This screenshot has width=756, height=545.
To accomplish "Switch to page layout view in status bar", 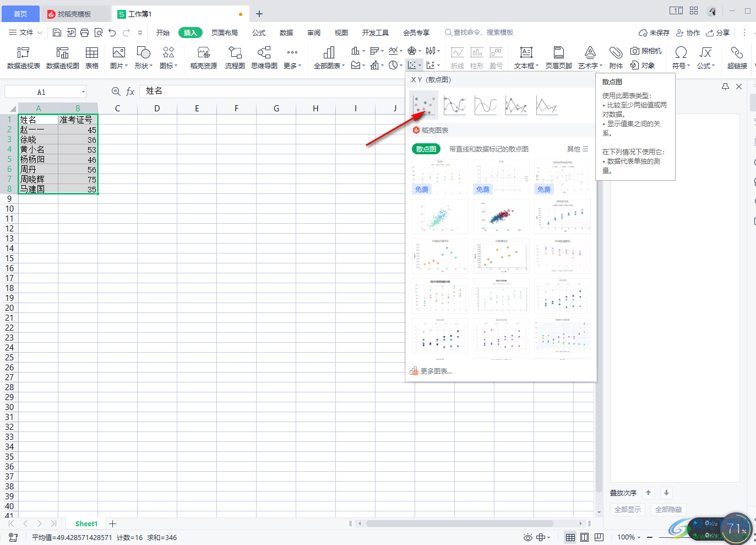I will (585, 537).
